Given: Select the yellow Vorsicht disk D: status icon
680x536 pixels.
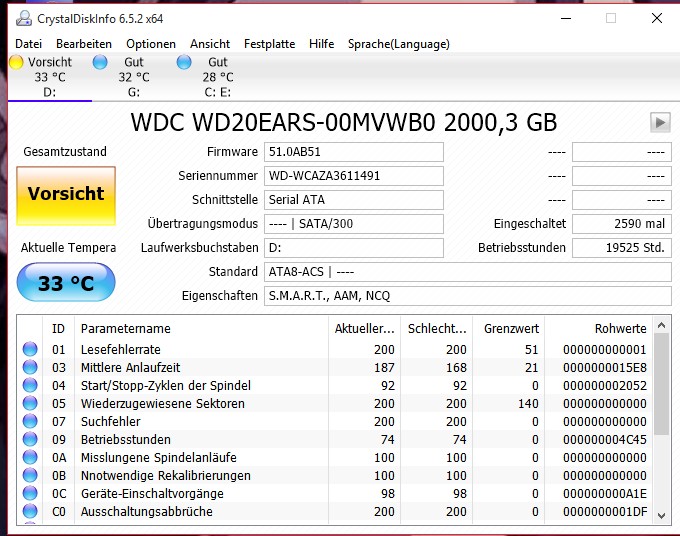Looking at the screenshot, I should pos(16,62).
